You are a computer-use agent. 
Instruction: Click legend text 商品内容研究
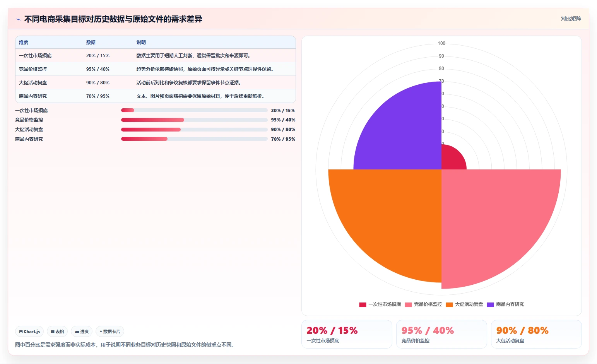click(510, 304)
